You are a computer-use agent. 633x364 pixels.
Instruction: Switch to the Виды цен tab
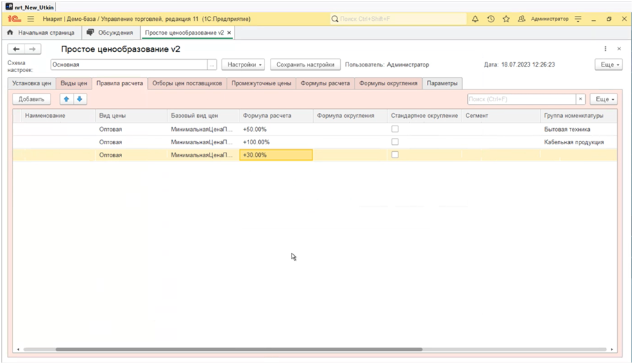74,83
